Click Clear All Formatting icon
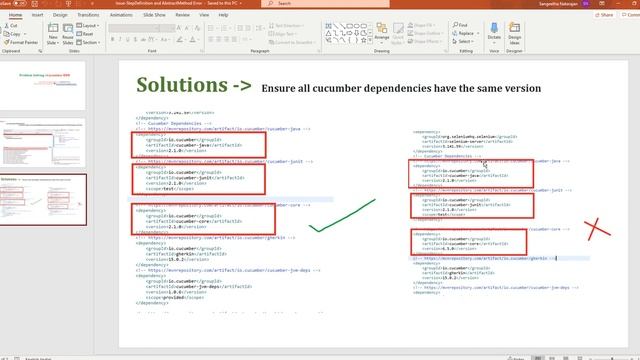This screenshot has width=640, height=360. pos(197,28)
